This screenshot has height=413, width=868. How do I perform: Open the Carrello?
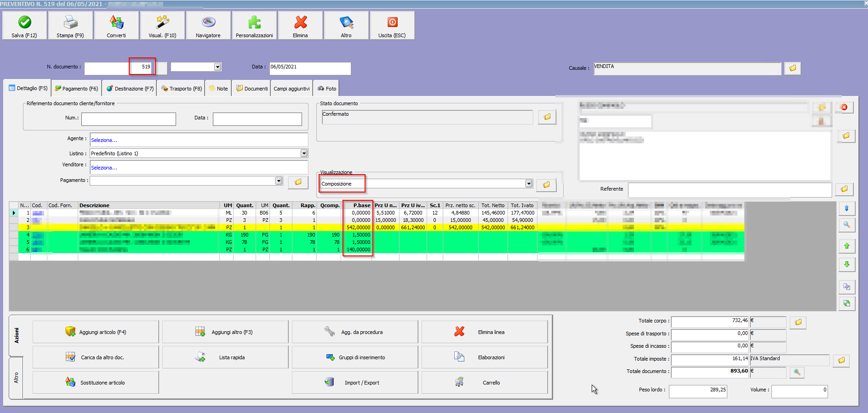pyautogui.click(x=485, y=382)
